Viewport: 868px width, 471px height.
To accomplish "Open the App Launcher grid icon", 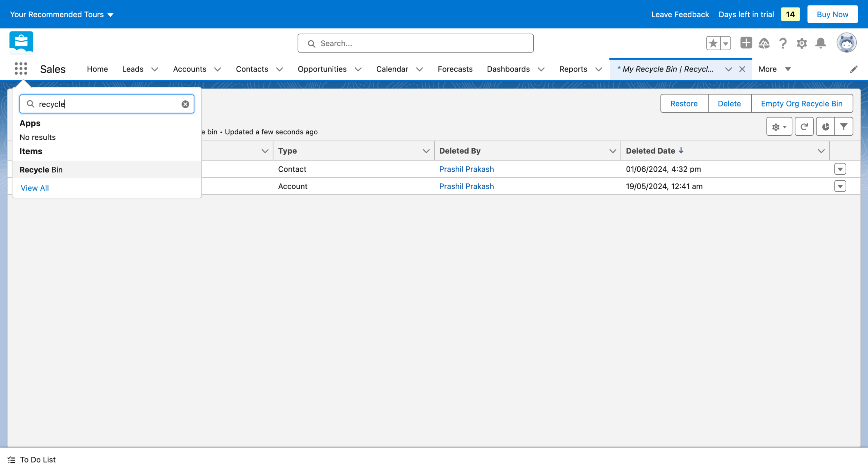I will pos(21,69).
